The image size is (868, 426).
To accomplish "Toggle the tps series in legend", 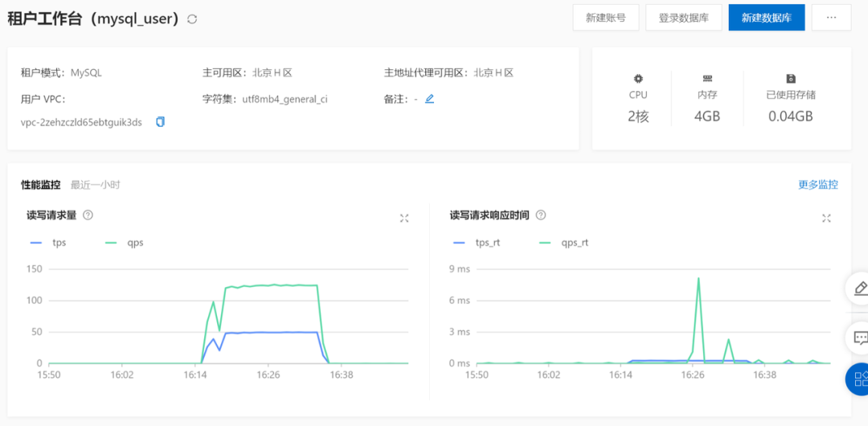I will 47,243.
